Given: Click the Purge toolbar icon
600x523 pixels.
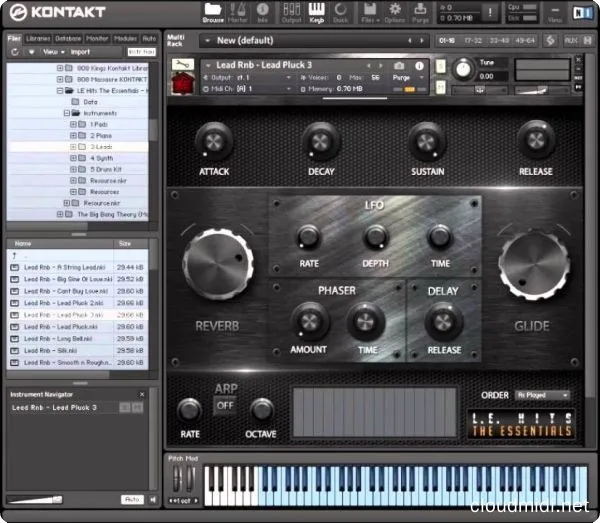Looking at the screenshot, I should (x=420, y=13).
